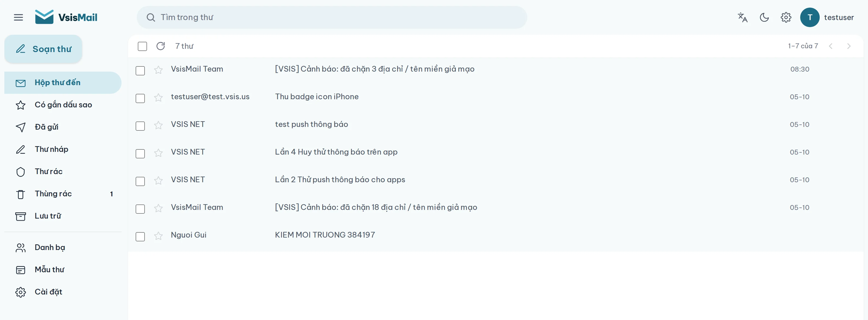The height and width of the screenshot is (320, 868).
Task: Open Thùng rác folder
Action: point(63,194)
